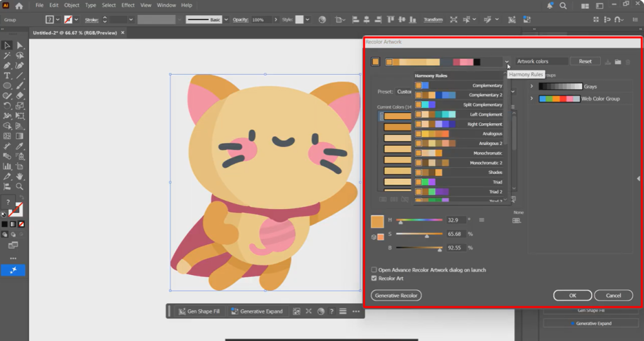
Task: Select the Zoom tool
Action: pos(19,187)
